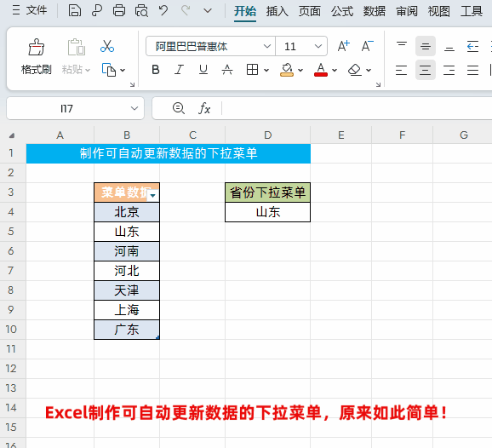Expand fill color dropdown arrow

[300, 70]
